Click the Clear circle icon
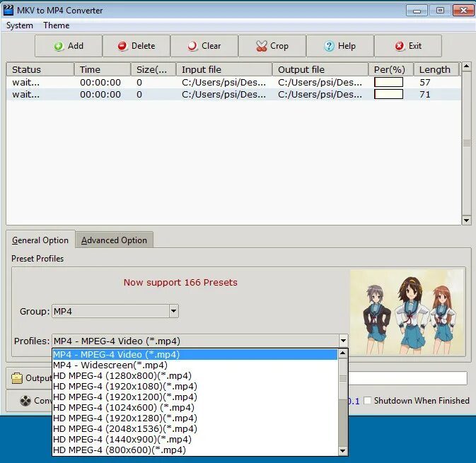Viewport: 476px width, 463px height. pyautogui.click(x=192, y=46)
